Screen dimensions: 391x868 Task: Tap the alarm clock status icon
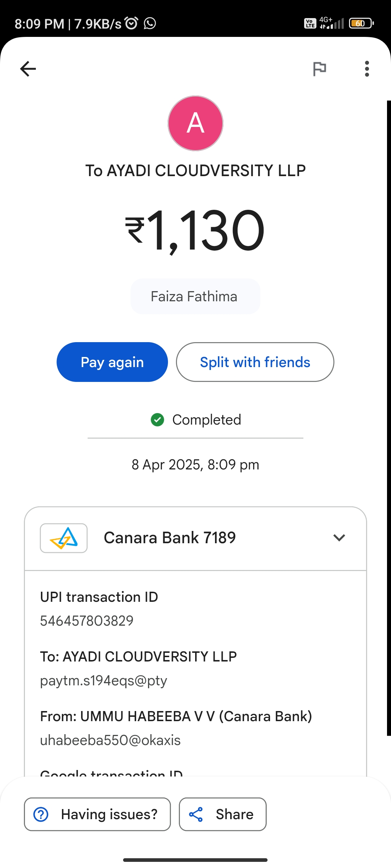click(131, 23)
